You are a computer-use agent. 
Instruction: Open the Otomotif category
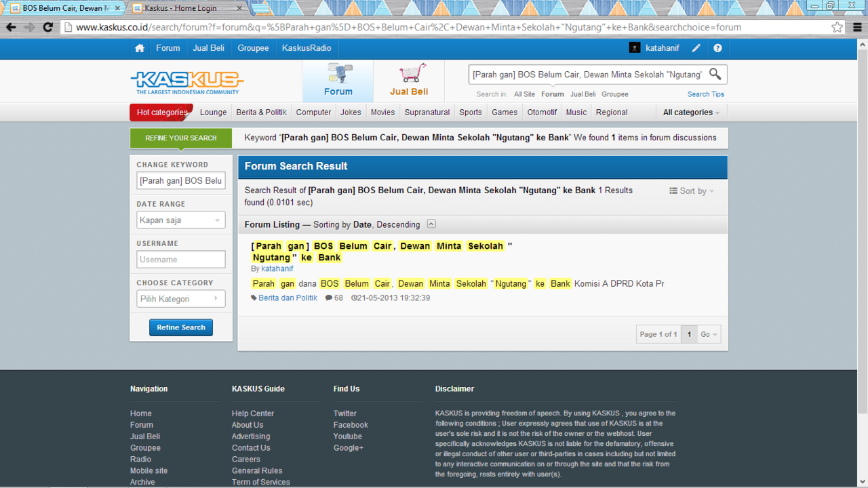(542, 113)
